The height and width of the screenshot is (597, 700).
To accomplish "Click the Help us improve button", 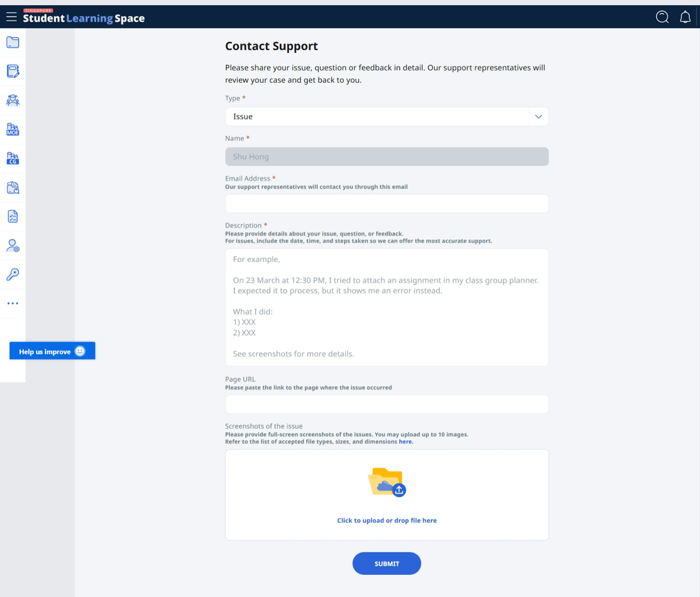I will pyautogui.click(x=52, y=351).
